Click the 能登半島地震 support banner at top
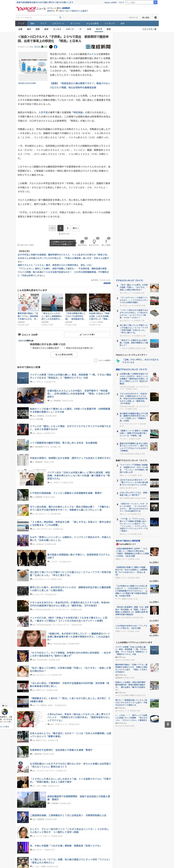This screenshot has height=868, width=174. pos(45,2)
